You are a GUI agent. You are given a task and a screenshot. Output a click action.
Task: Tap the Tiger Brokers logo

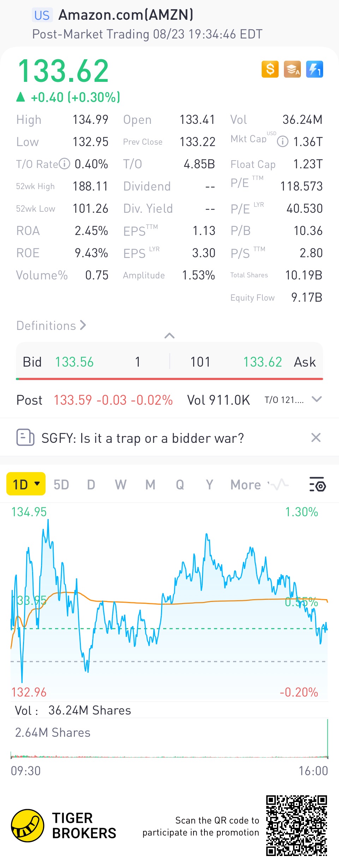(28, 825)
